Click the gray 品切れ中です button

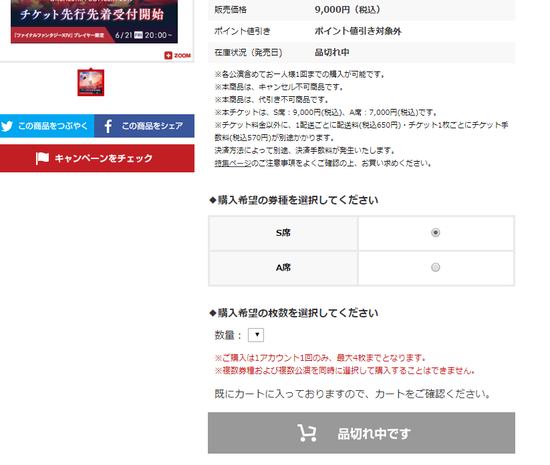coord(361,433)
